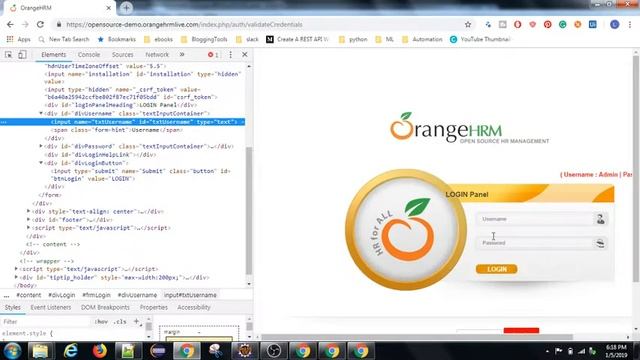Click the green Grammarly extension icon
The image size is (640, 360).
coord(562,24)
